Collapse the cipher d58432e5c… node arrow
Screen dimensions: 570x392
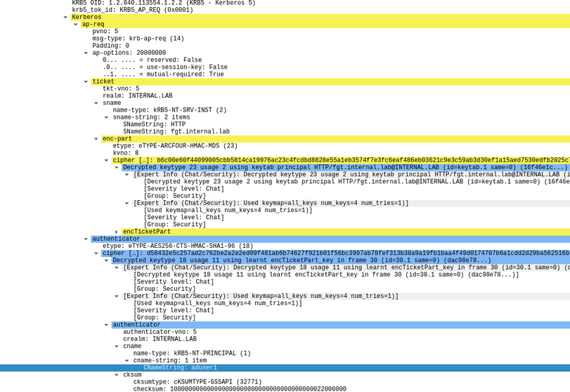(96, 253)
